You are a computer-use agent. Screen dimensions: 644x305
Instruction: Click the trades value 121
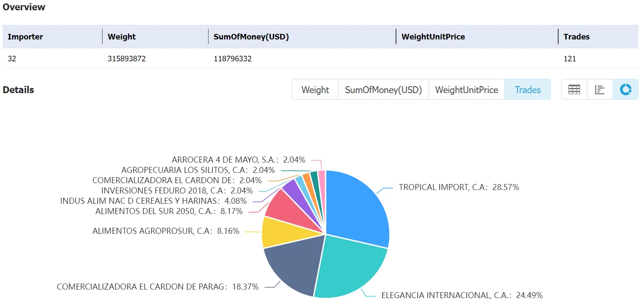click(570, 59)
